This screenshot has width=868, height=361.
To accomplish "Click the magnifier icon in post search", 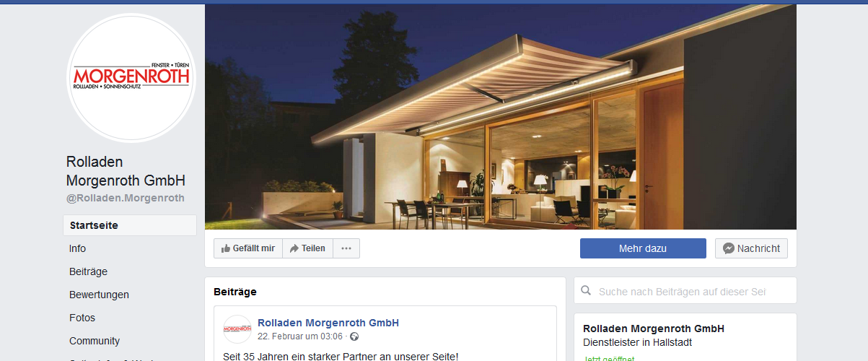I will [x=587, y=291].
